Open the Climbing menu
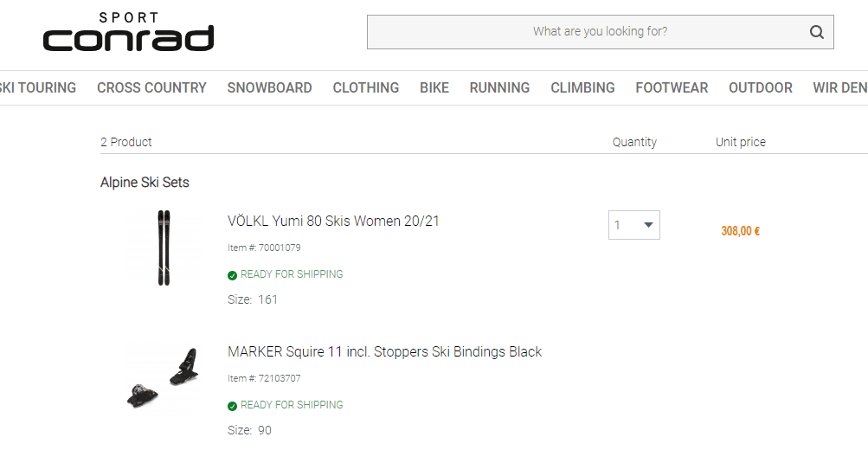Viewport: 868px width, 450px height. [x=582, y=87]
